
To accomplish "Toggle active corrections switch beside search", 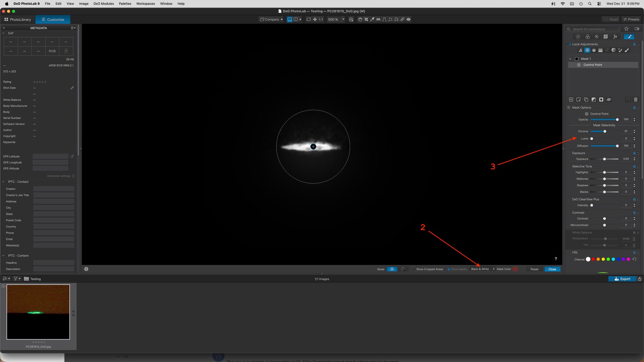I will point(637,29).
